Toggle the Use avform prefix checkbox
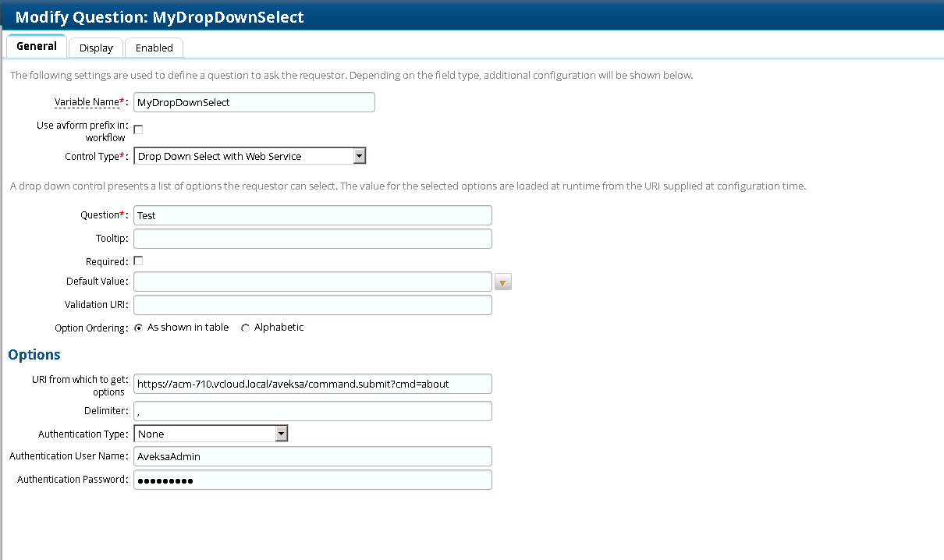Viewport: 944px width, 560px height. tap(138, 129)
